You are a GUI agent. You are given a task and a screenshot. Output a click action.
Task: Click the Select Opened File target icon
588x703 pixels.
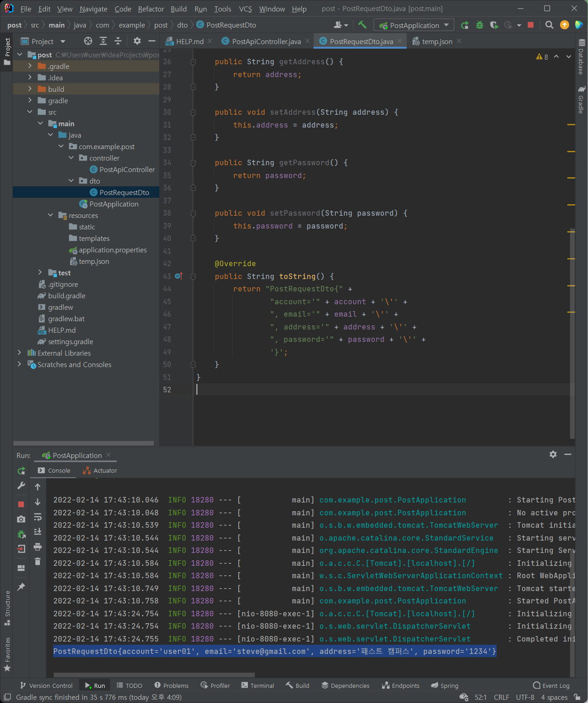(88, 41)
